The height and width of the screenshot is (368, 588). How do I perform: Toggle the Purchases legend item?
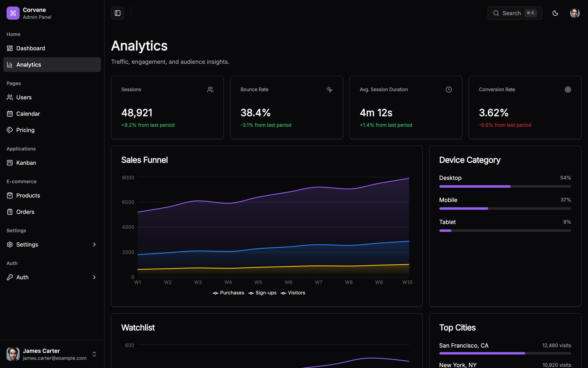click(x=228, y=293)
